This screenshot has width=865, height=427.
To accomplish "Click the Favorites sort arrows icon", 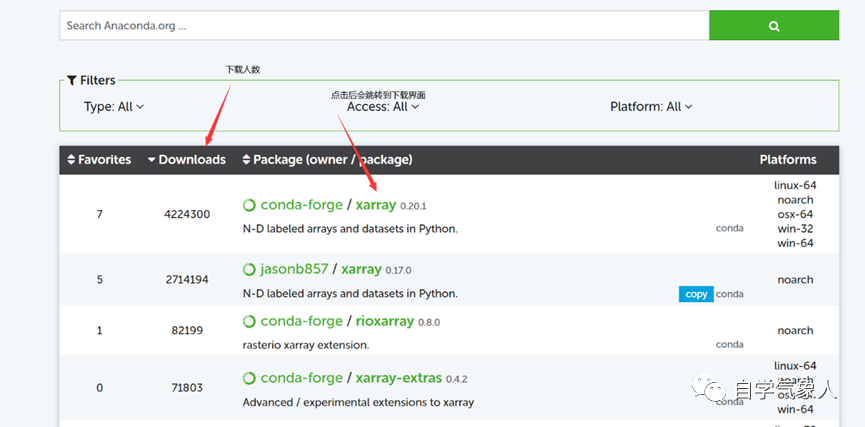I will point(71,160).
